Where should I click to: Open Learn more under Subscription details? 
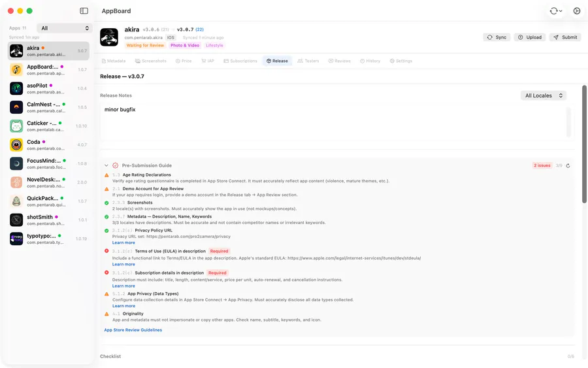pos(123,286)
